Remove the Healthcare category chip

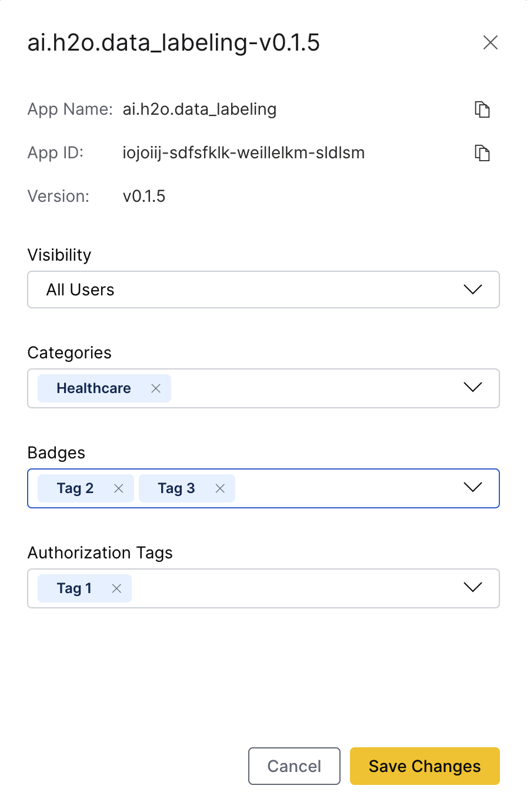click(156, 388)
